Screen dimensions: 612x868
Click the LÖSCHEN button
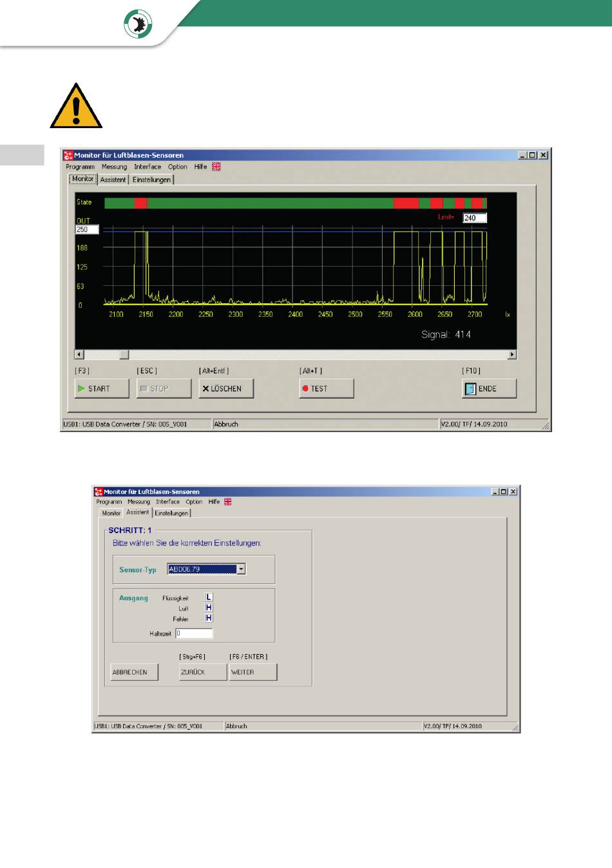[226, 388]
